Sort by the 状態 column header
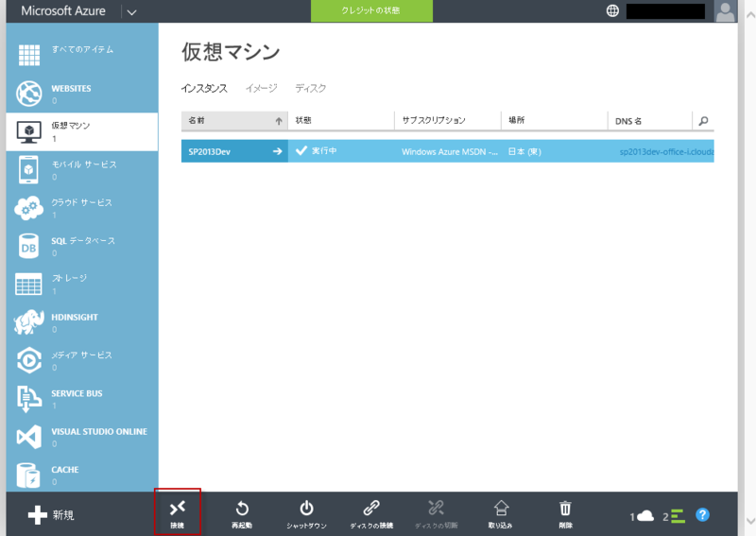 tap(341, 121)
